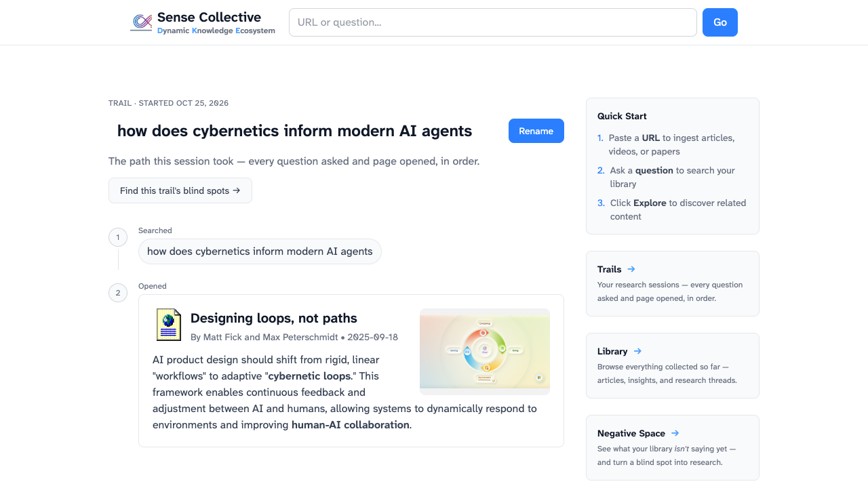Click the arrow next to Negative Space
The height and width of the screenshot is (488, 868).
tap(675, 433)
